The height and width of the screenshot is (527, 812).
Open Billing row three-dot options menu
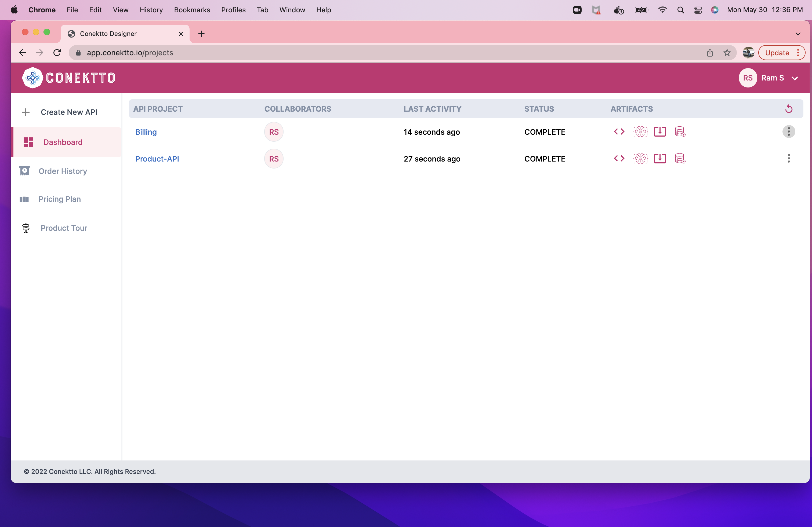[x=788, y=131]
